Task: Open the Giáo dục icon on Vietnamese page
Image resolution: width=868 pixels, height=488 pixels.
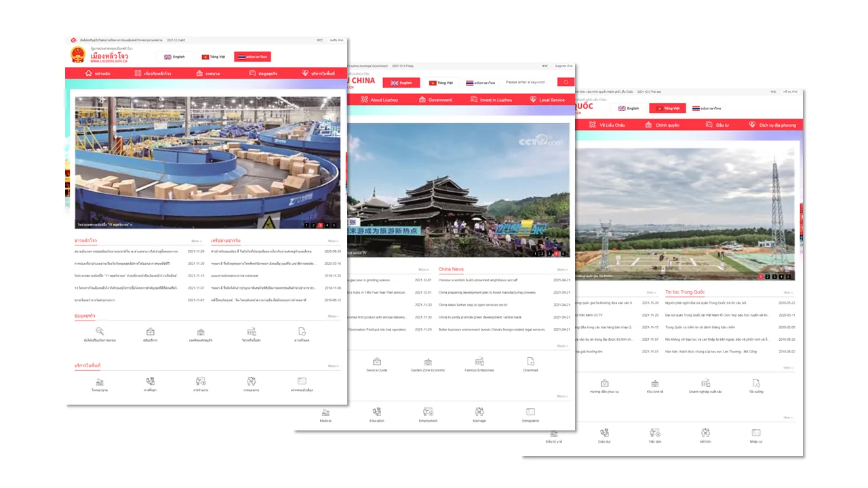Action: tap(604, 432)
